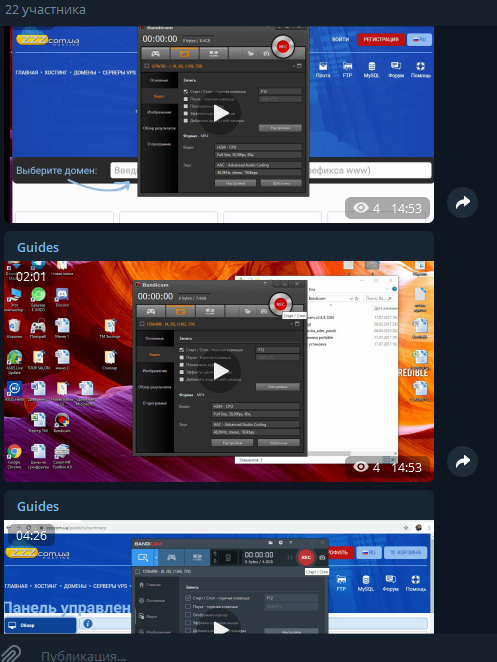Click the 02:01 duration badge

[31, 277]
